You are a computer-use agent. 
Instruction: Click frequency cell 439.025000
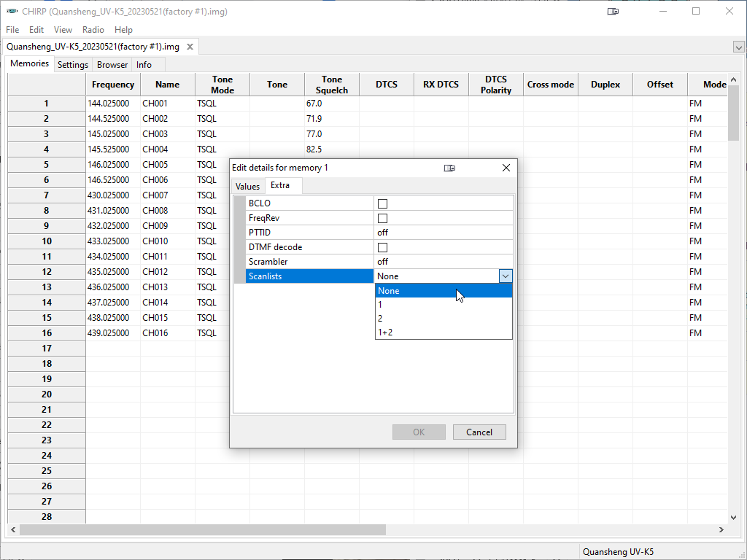[x=113, y=332]
